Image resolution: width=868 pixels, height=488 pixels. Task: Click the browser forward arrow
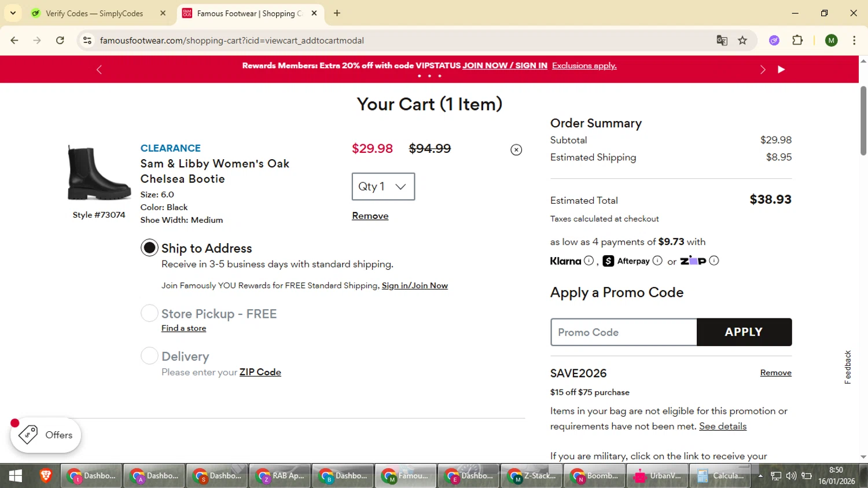[37, 41]
